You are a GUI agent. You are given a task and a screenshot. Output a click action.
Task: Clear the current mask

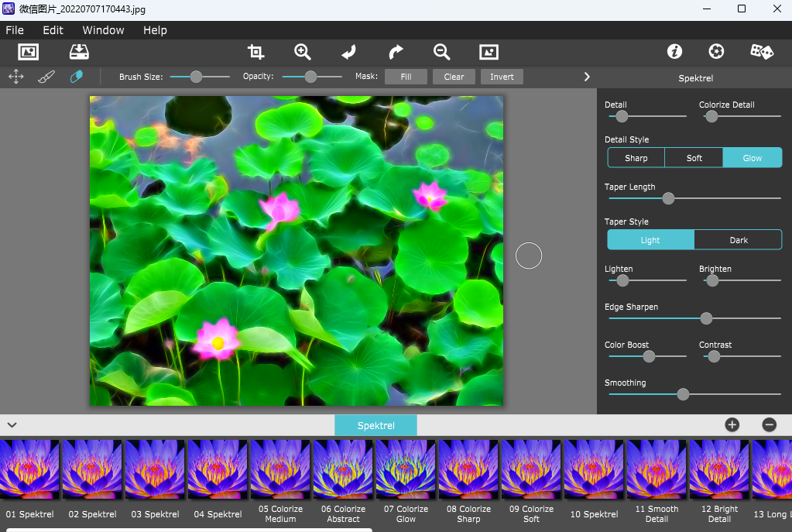[454, 77]
